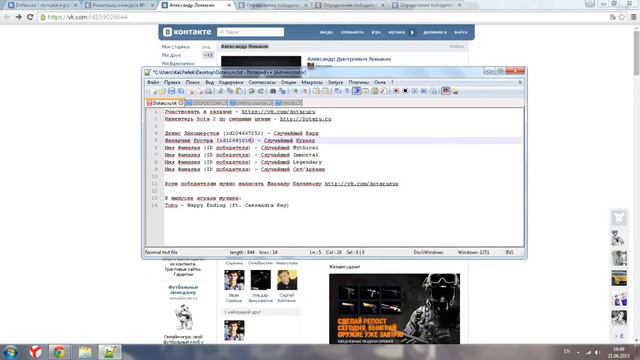Click the Zoom Out toolbar icon

click(305, 91)
